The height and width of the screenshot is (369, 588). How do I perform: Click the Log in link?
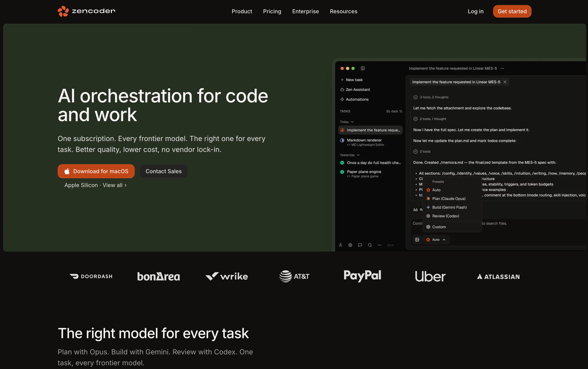pyautogui.click(x=475, y=11)
